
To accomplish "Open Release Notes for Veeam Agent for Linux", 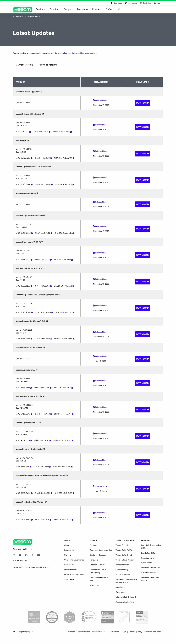I will tap(101, 202).
